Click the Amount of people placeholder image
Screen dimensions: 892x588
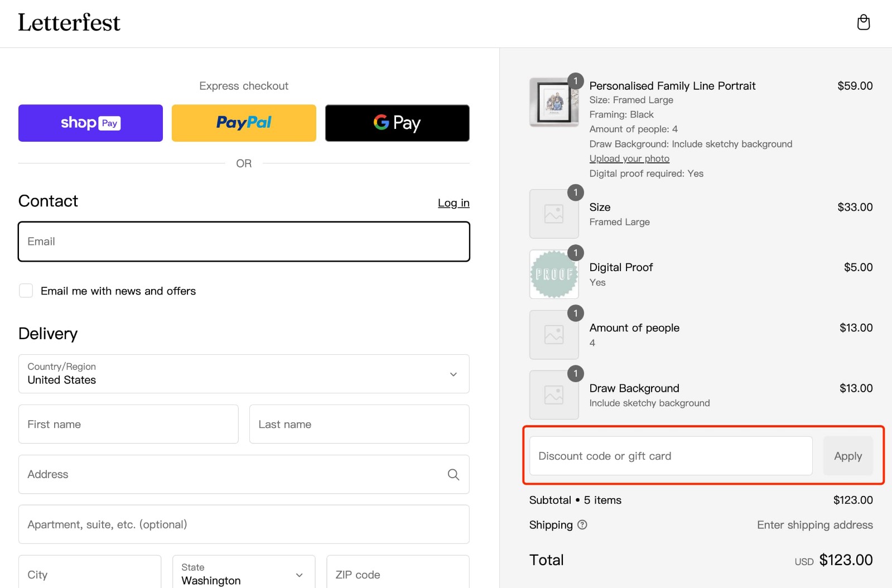[553, 335]
